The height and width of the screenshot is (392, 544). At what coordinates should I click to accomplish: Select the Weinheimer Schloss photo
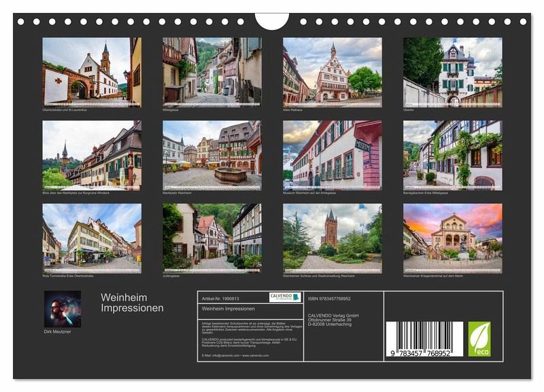(333, 238)
